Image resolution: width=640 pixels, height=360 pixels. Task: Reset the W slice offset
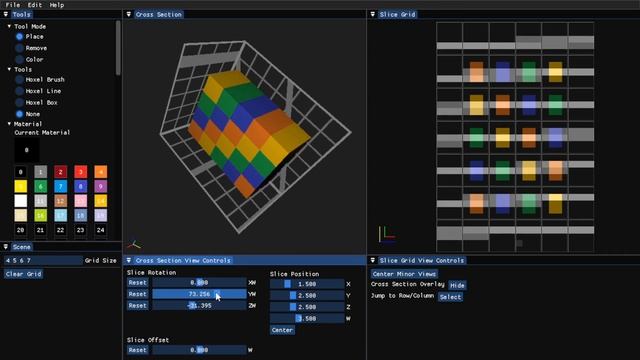tap(137, 350)
